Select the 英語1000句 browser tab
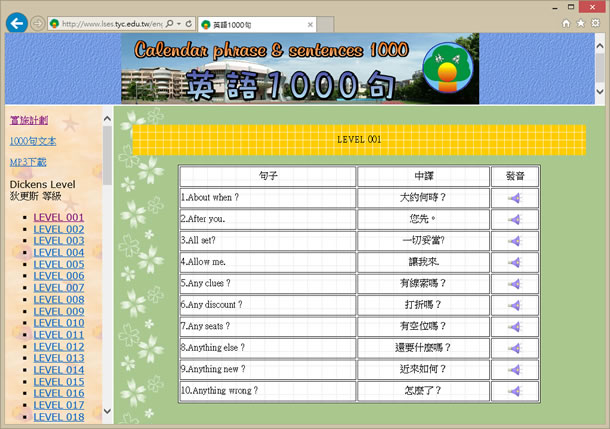The height and width of the screenshot is (429, 610). click(x=250, y=23)
